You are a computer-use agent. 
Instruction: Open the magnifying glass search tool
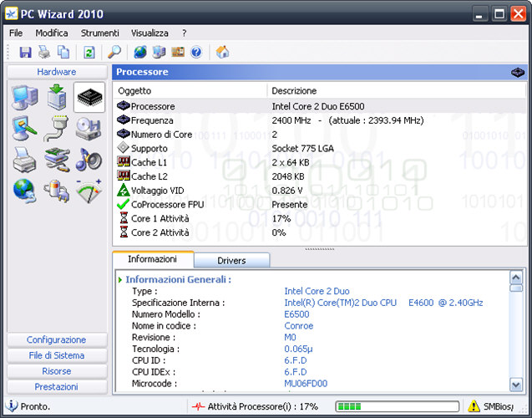click(x=114, y=53)
